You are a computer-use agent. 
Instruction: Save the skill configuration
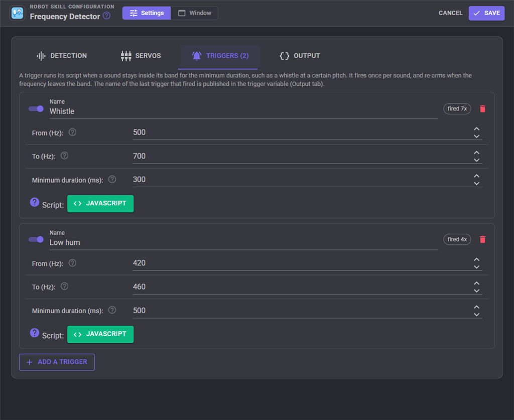coord(486,13)
